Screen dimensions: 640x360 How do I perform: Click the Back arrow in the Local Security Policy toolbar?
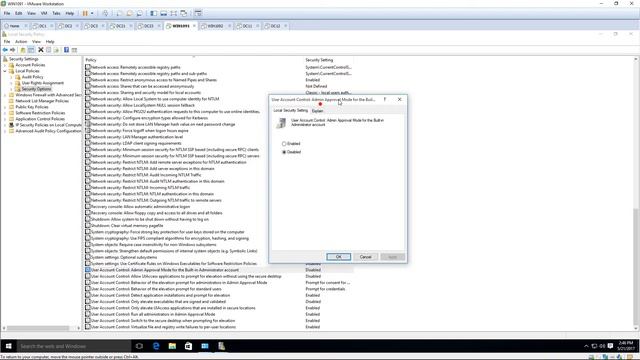(x=5, y=50)
